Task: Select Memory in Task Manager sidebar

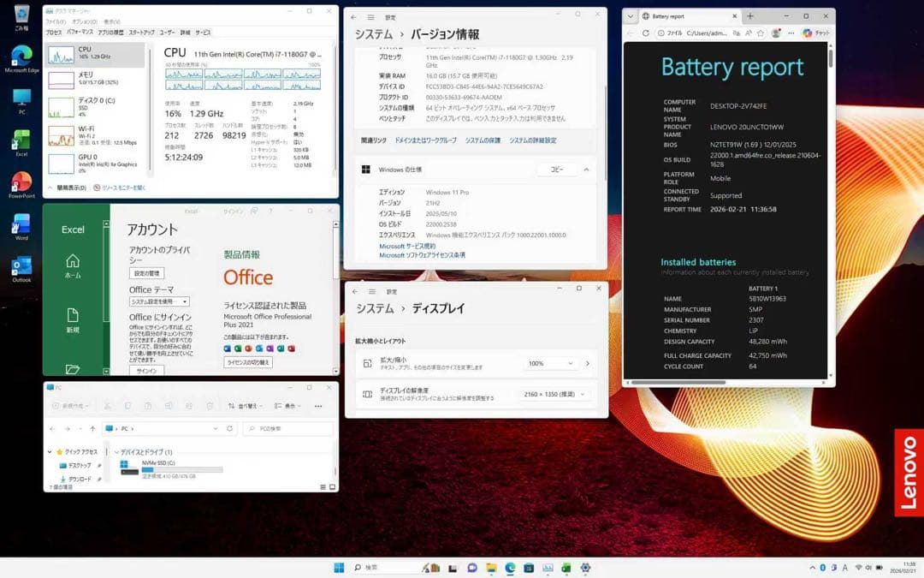Action: point(96,79)
